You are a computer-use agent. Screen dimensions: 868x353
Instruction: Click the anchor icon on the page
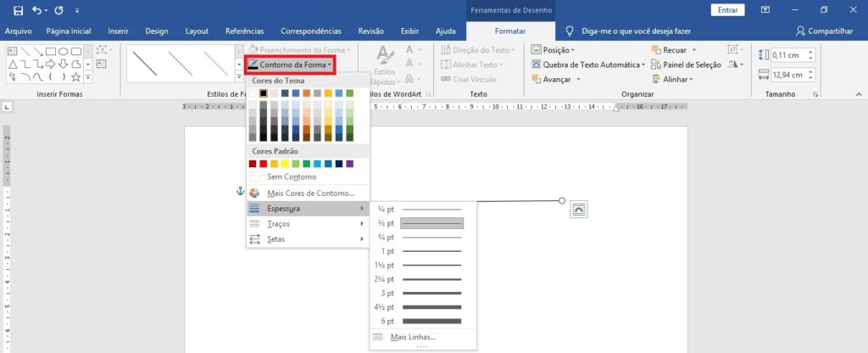point(240,193)
